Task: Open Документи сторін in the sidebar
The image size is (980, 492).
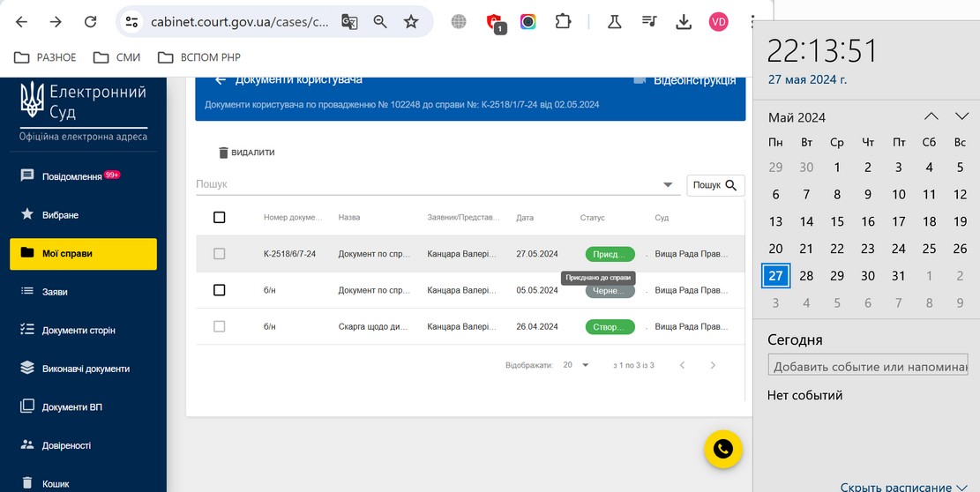Action: click(x=83, y=331)
